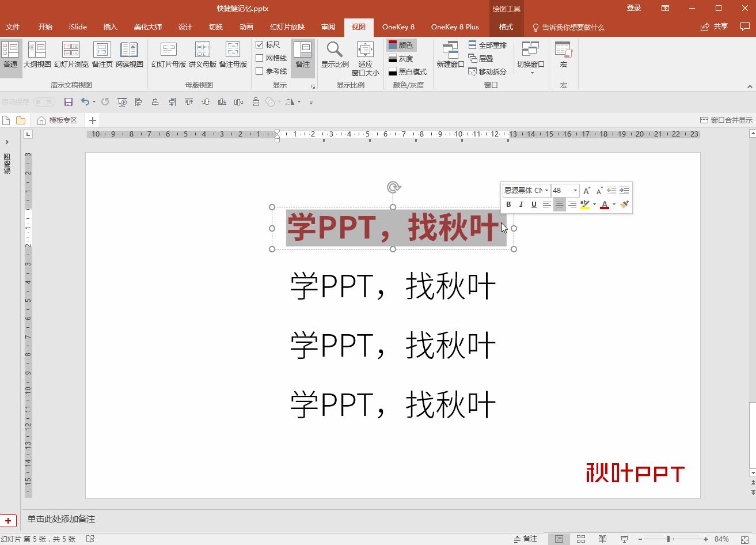
Task: Click the Save icon in Quick Access Toolbar
Action: tap(69, 101)
